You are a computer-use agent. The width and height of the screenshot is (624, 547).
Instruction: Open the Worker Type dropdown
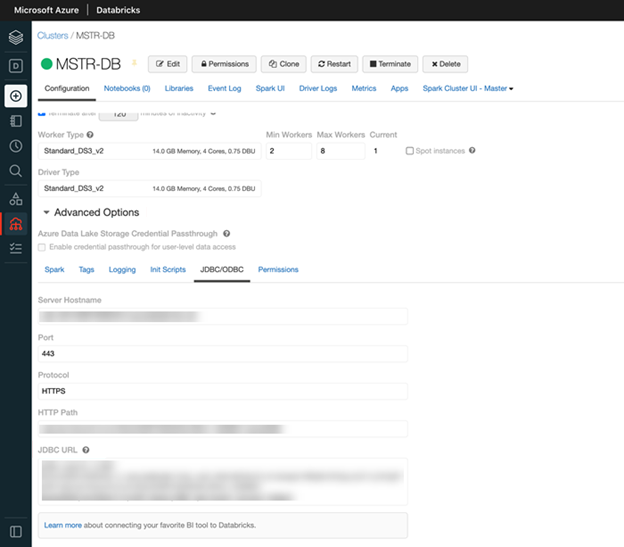[149, 151]
